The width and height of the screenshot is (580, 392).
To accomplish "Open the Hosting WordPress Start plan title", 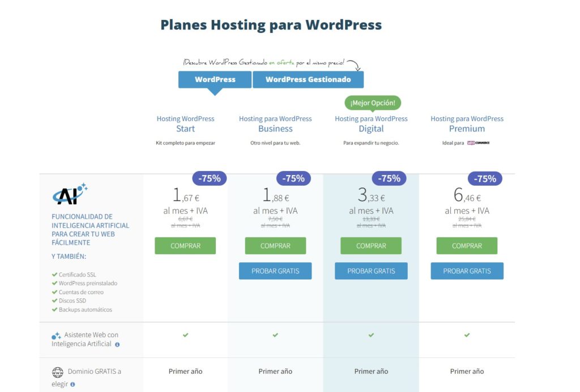I will [x=185, y=124].
